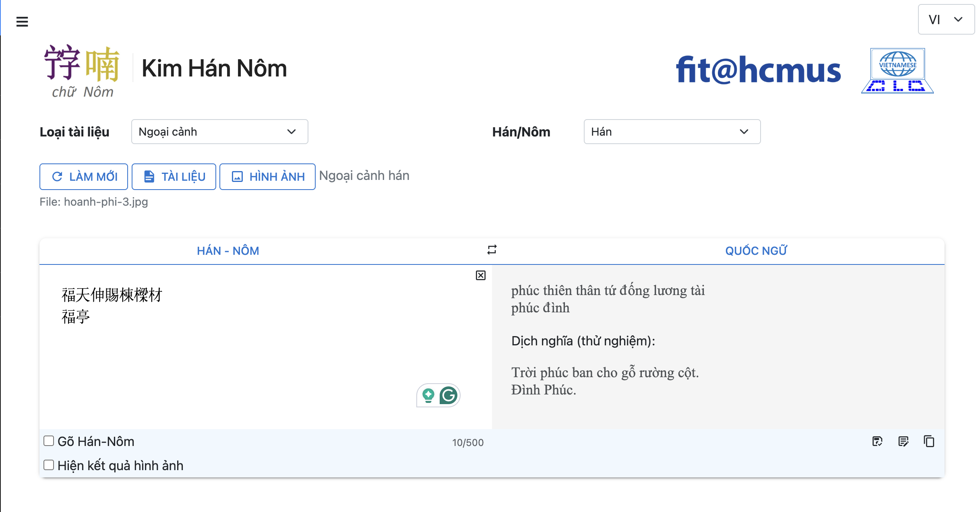Switch to the HÁN - NÔM tab
The height and width of the screenshot is (512, 980).
tap(228, 251)
